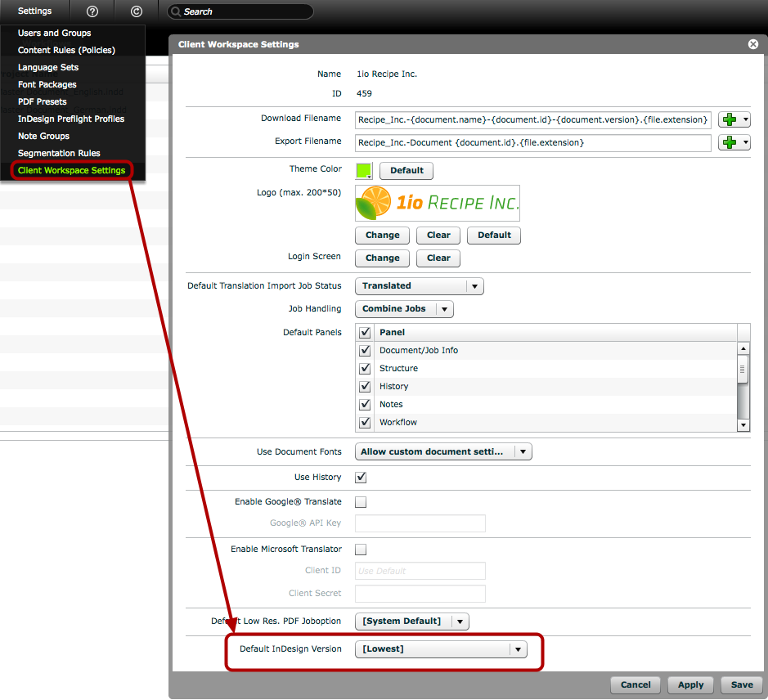
Task: Click the panels list scroll up arrow
Action: [x=743, y=348]
